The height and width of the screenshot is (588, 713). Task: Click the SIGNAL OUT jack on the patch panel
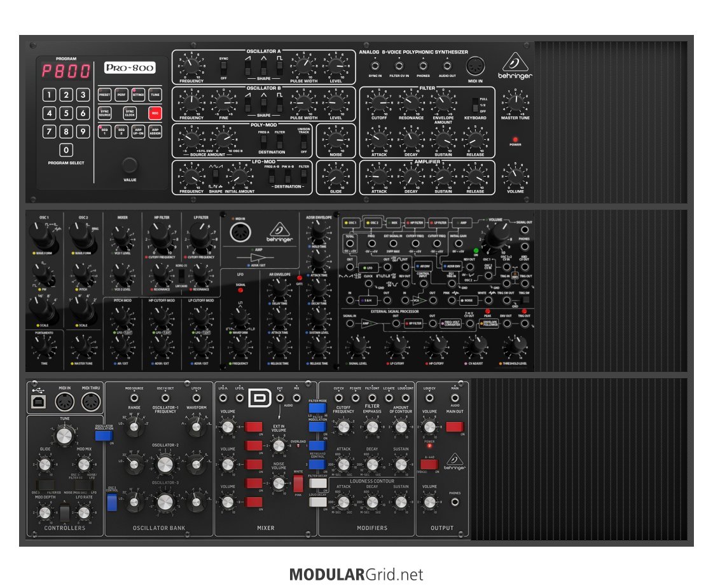pyautogui.click(x=524, y=229)
